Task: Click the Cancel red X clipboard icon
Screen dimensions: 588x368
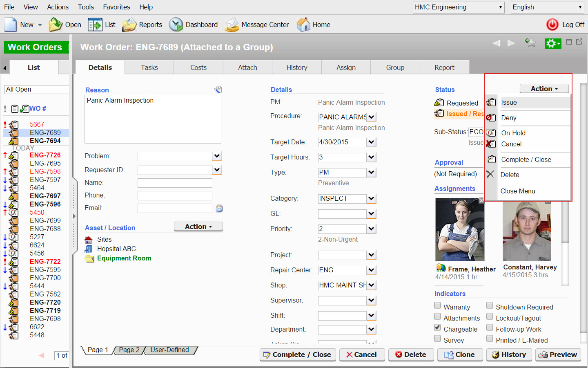Action: [491, 144]
